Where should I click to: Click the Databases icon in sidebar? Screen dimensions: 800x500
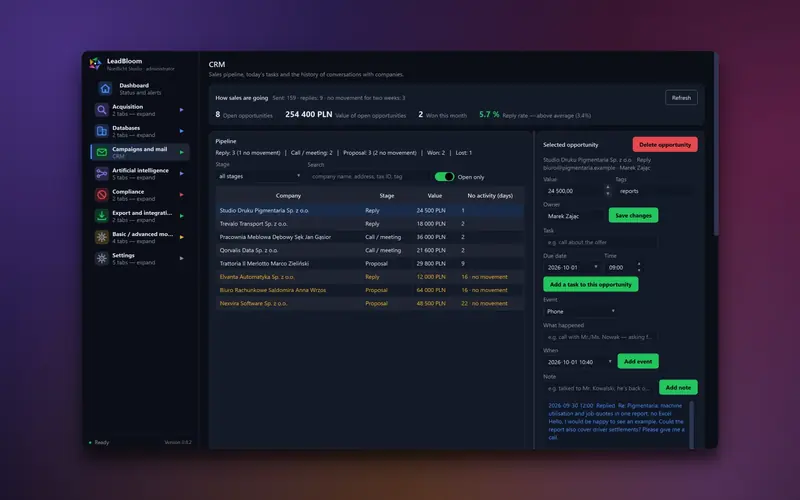pyautogui.click(x=102, y=131)
